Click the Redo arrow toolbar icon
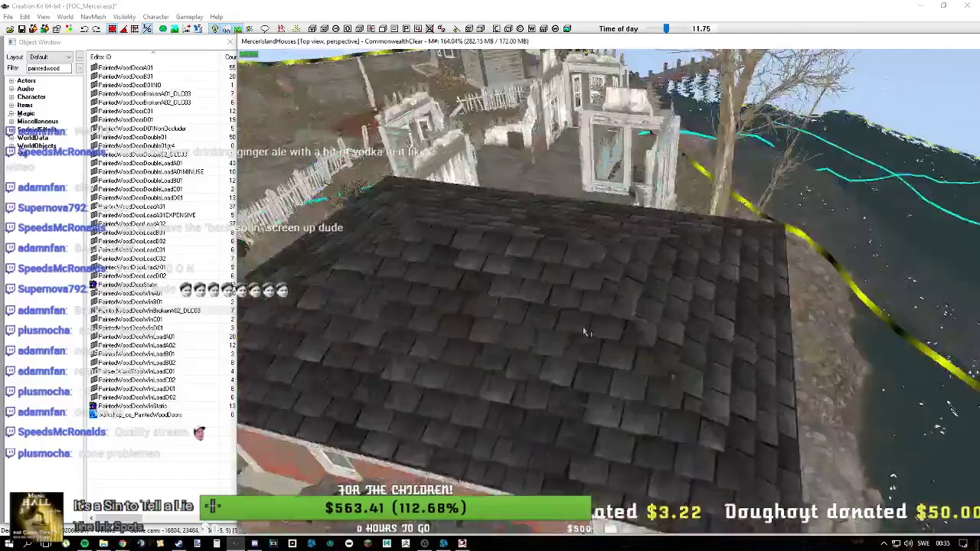The height and width of the screenshot is (551, 980). point(96,28)
